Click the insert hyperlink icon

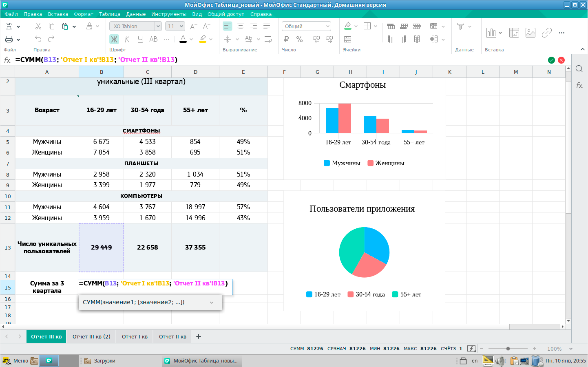pos(546,33)
